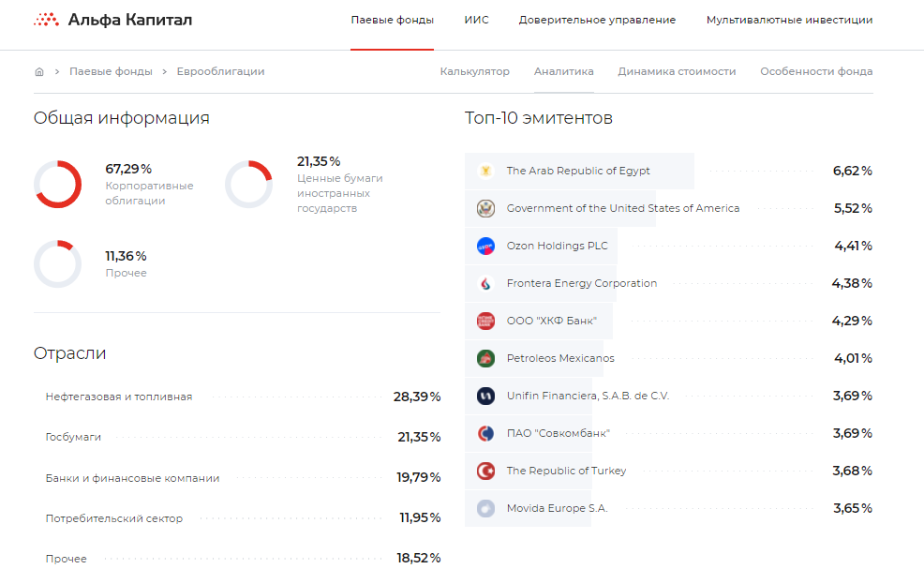
Task: Click the 4,38% Frontera share value
Action: tap(852, 283)
